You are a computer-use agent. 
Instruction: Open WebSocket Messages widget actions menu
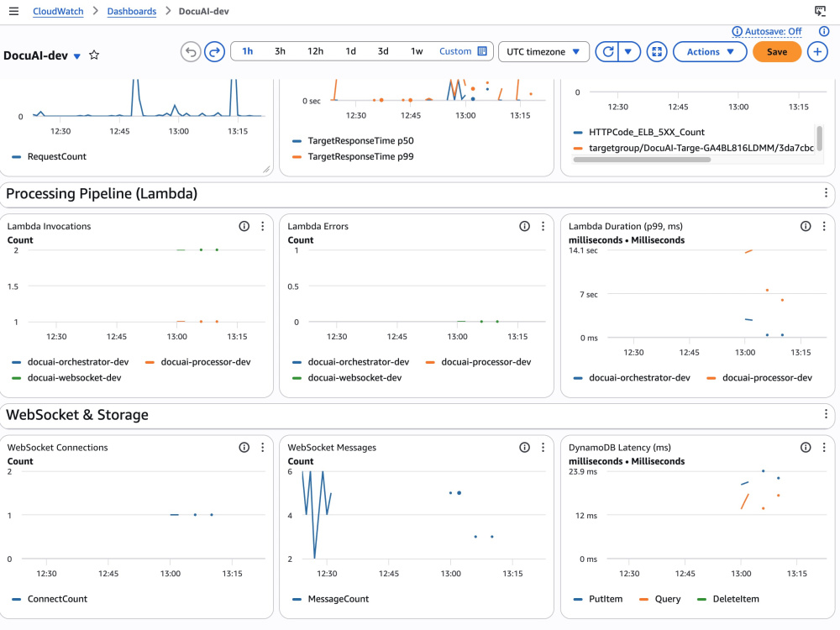(x=543, y=448)
